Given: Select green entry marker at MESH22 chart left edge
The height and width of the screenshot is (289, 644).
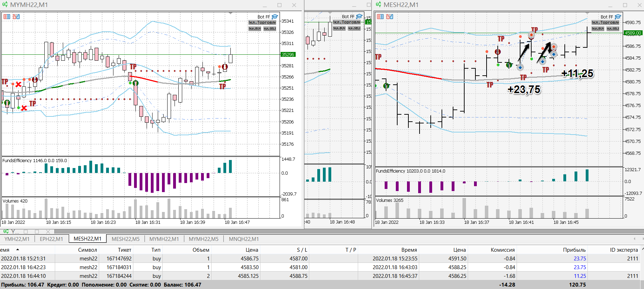Looking at the screenshot, I should (x=386, y=86).
